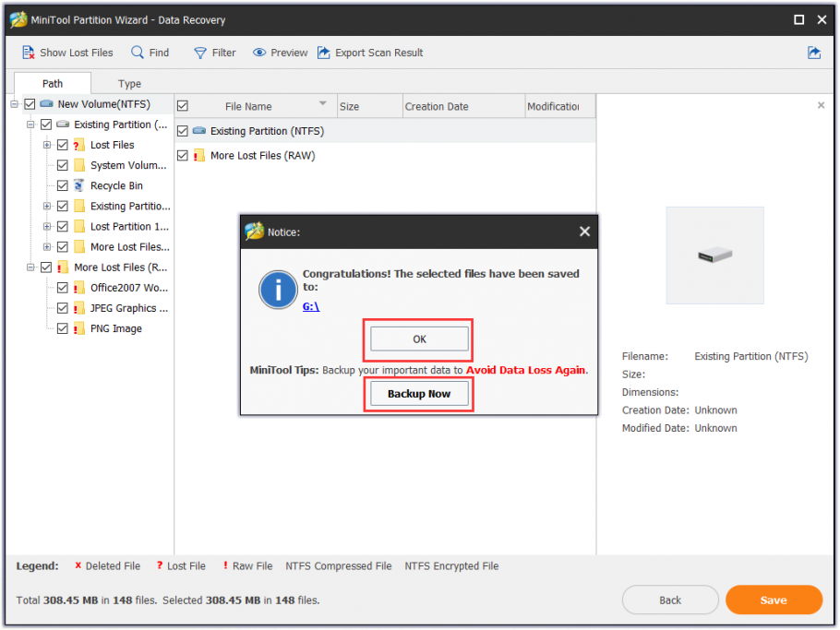The image size is (840, 630).
Task: Open the Find magnifier tool
Action: (x=138, y=53)
